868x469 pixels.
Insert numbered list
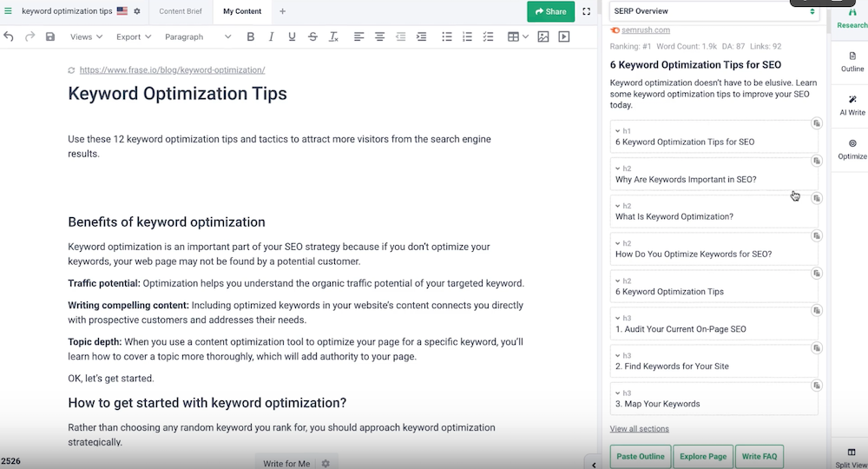click(x=467, y=36)
